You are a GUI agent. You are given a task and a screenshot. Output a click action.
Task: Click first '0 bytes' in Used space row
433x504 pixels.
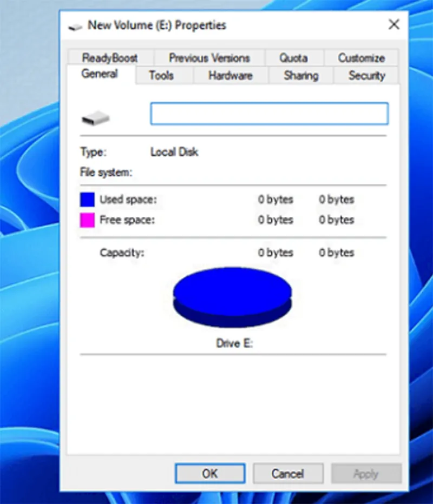[275, 200]
